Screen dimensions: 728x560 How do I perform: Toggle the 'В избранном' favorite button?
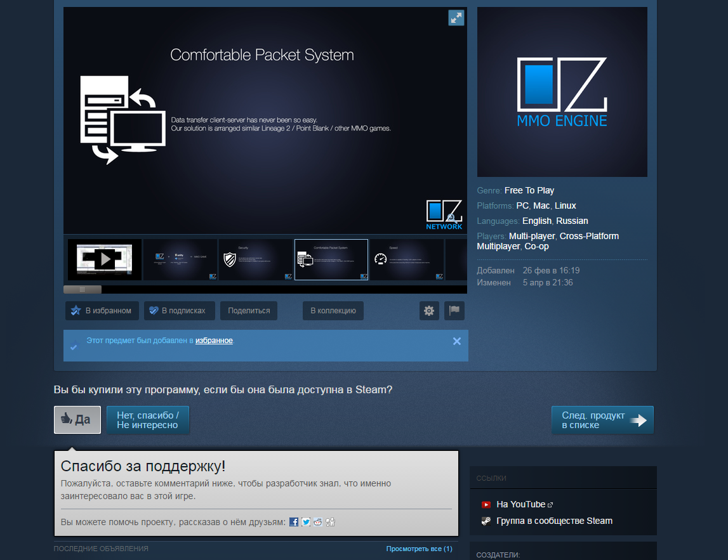coord(102,311)
